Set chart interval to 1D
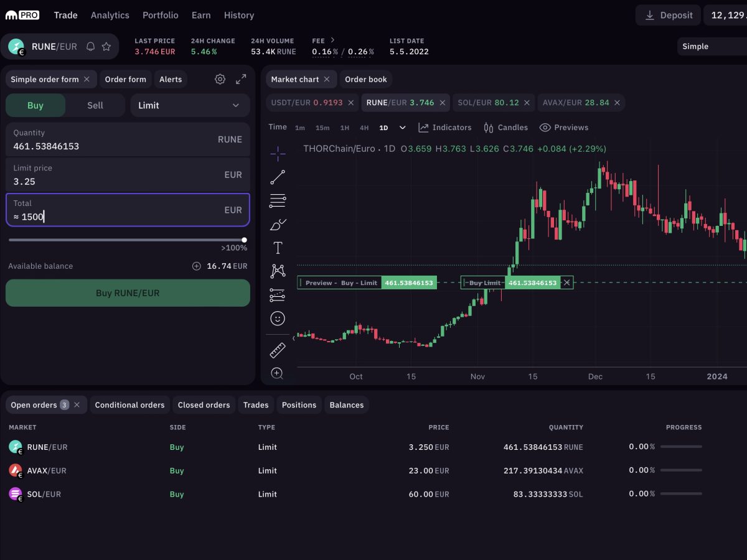 coord(383,128)
